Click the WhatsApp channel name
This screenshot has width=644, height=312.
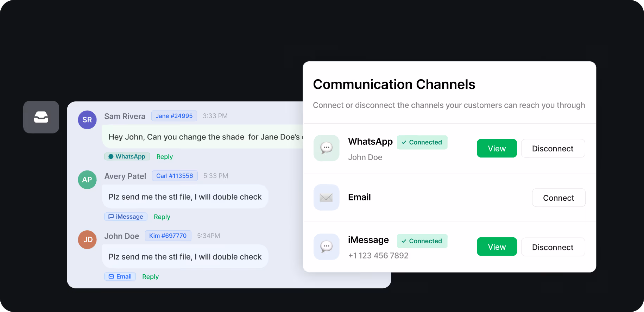pyautogui.click(x=371, y=142)
